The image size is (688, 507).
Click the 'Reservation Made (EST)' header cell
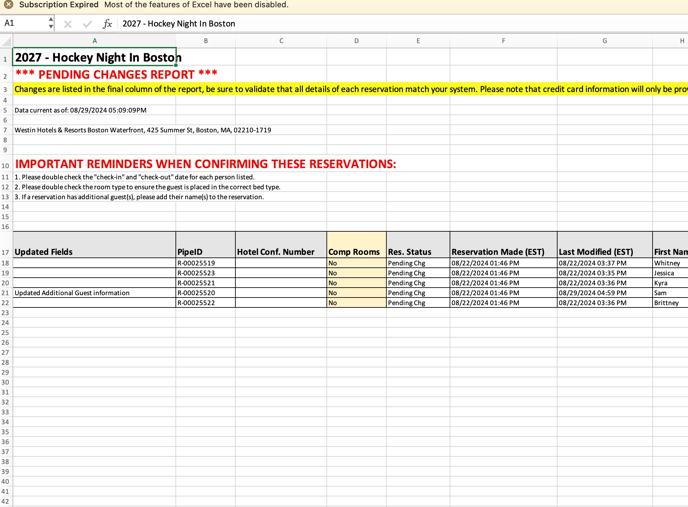coord(503,245)
